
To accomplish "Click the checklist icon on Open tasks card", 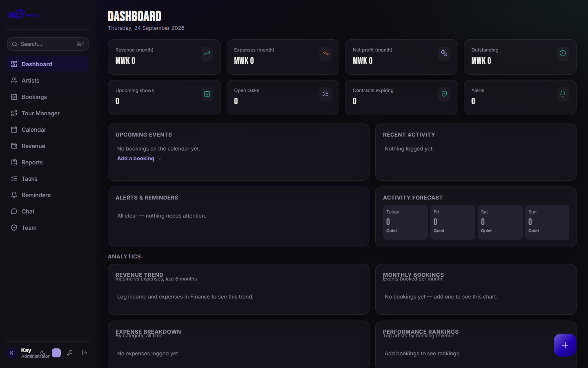I will point(325,94).
